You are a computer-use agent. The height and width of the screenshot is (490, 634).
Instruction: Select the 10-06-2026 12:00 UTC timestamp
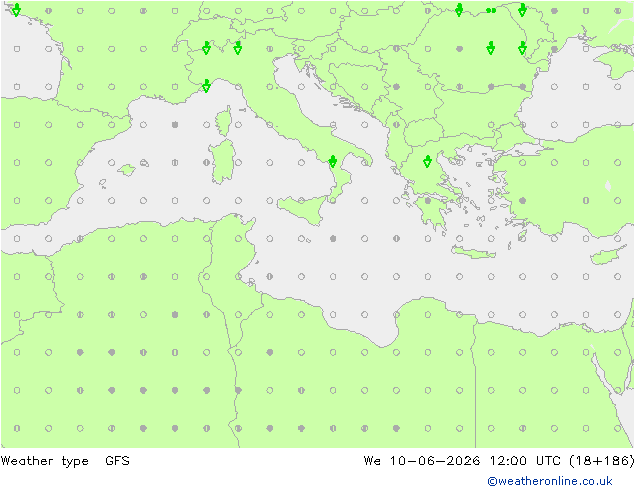(475, 460)
